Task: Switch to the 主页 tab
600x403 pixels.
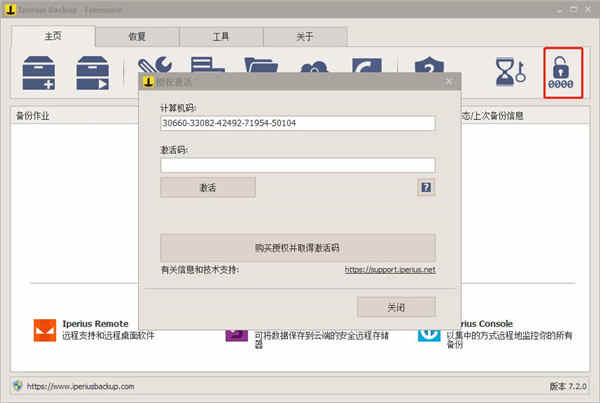Action: tap(53, 36)
